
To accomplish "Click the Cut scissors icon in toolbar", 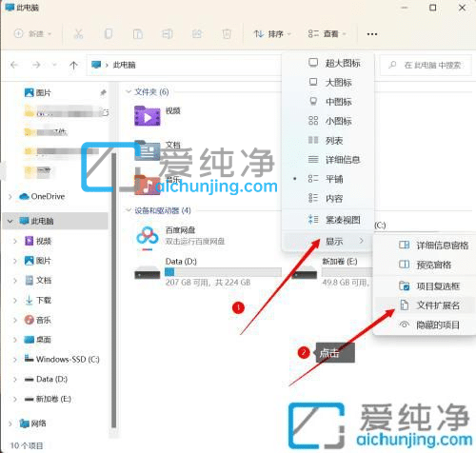I will tap(78, 33).
